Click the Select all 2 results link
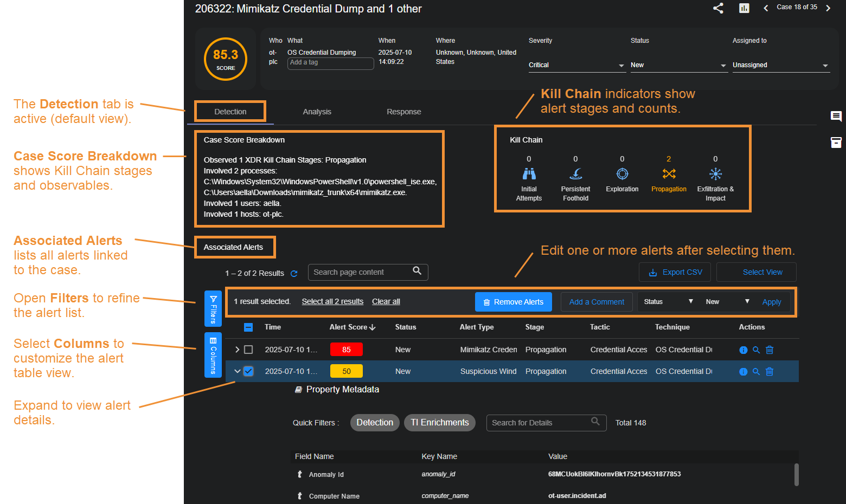846x504 pixels. 332,302
